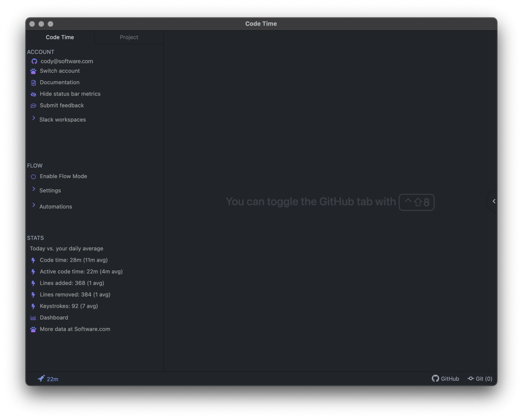Image resolution: width=523 pixels, height=420 pixels.
Task: Click the GitHub icon next to cody@software.com
Action: click(x=34, y=61)
